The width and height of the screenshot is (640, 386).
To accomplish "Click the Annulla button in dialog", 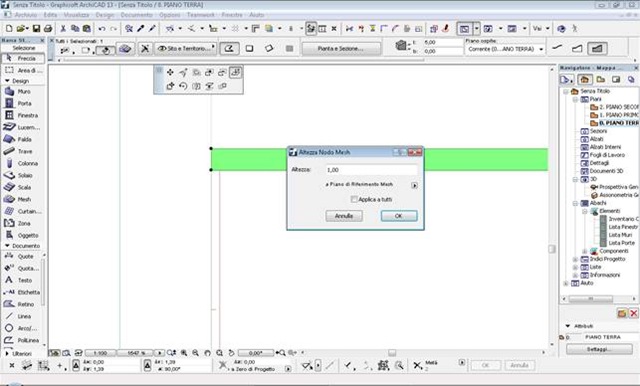I will (x=344, y=216).
